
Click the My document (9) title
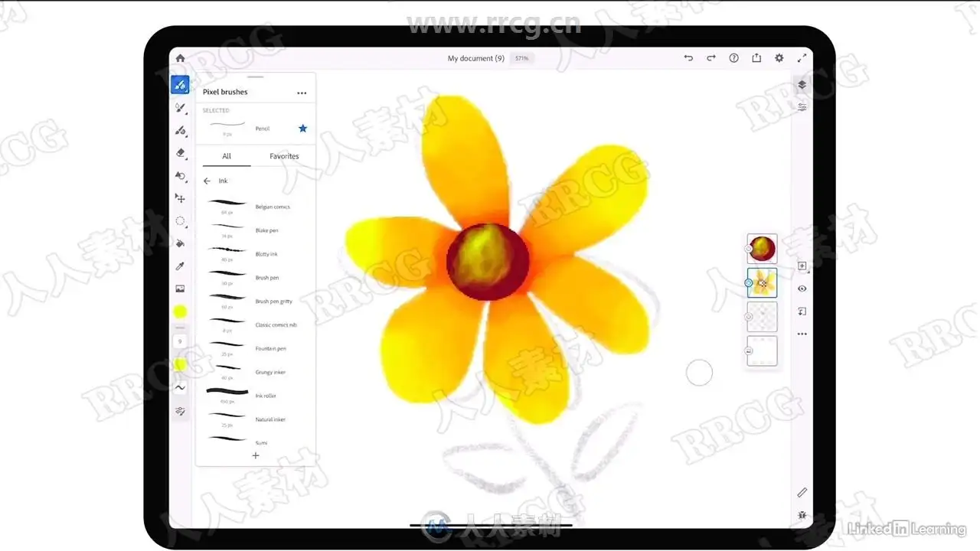tap(476, 58)
